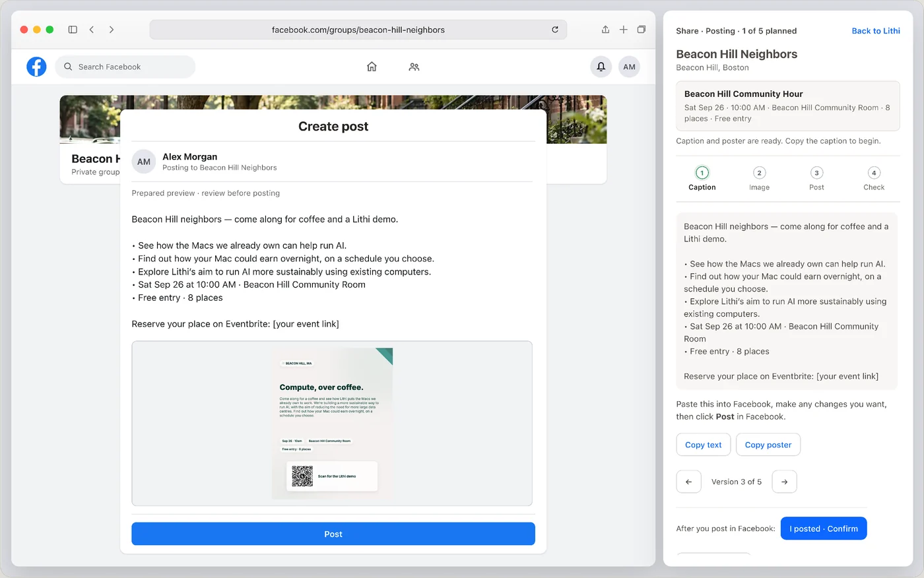The image size is (924, 578).
Task: Click the Search Facebook field
Action: [125, 67]
